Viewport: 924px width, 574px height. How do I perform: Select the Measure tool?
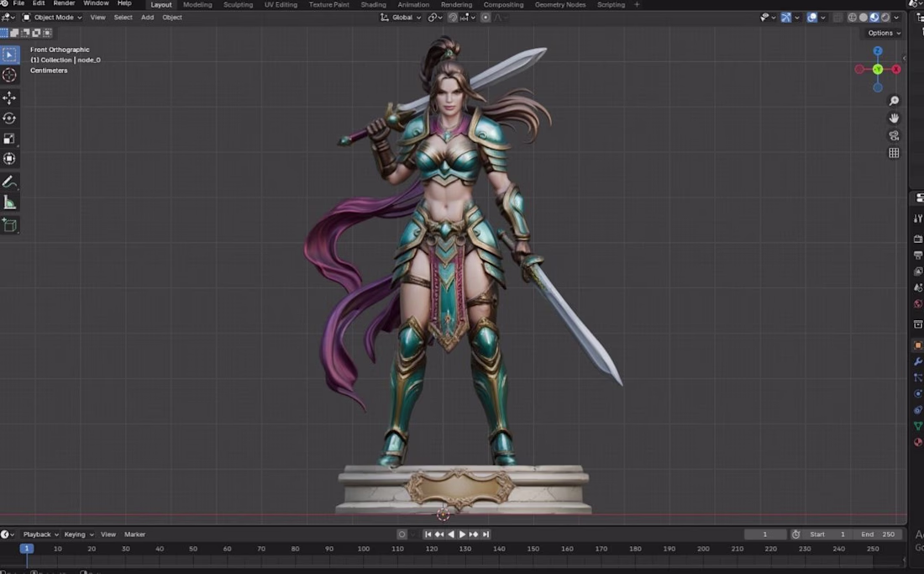click(9, 203)
